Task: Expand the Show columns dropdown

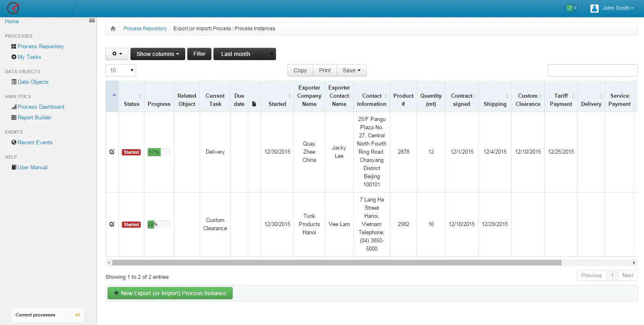Action: pos(157,54)
